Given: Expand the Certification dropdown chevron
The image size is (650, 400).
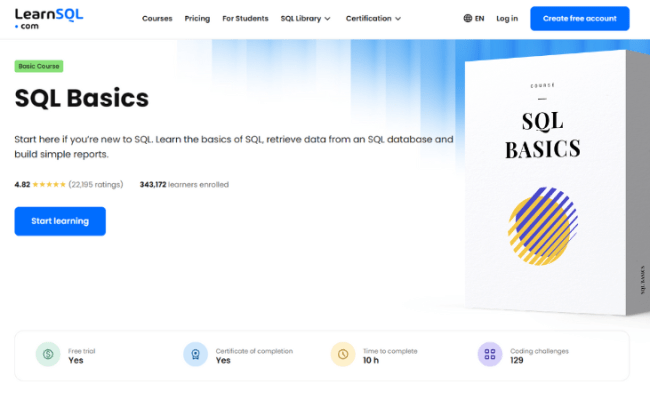Looking at the screenshot, I should click(x=398, y=19).
